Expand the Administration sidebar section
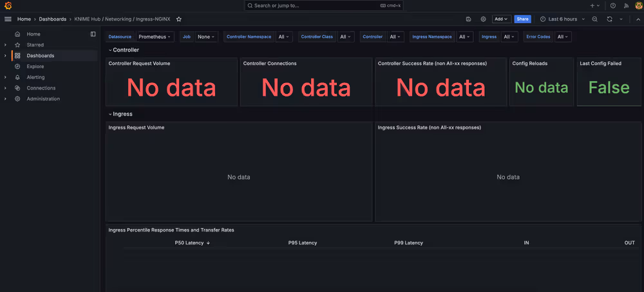 (5, 99)
